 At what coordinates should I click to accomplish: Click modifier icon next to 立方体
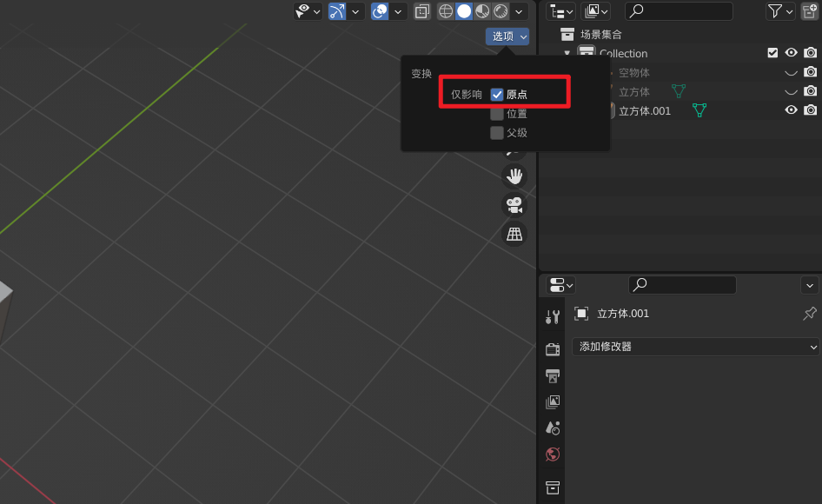click(x=679, y=91)
